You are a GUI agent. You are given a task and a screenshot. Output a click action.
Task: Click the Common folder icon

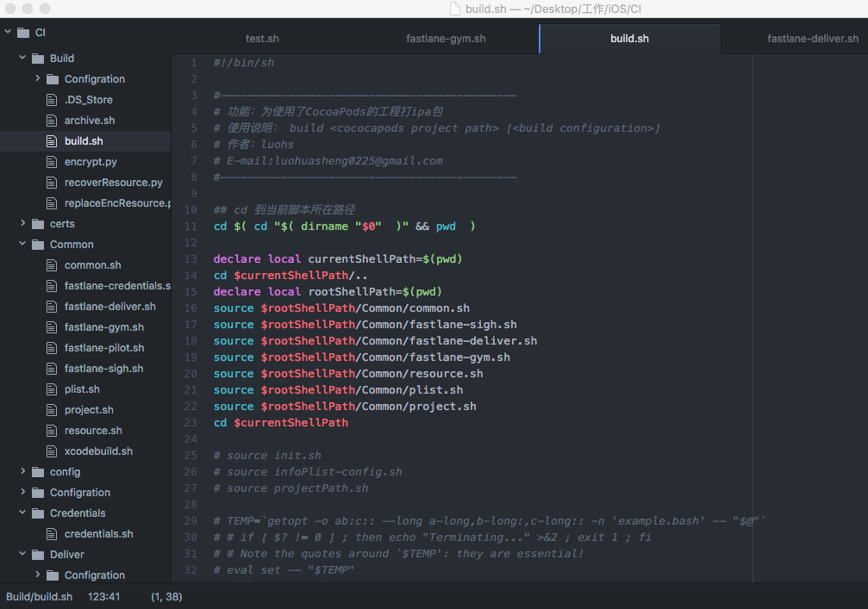click(x=38, y=245)
